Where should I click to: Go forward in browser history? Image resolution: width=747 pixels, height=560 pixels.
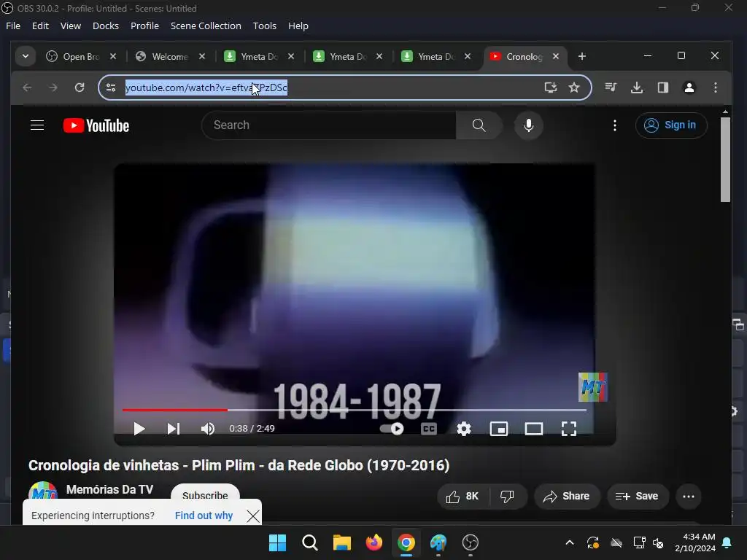(53, 87)
